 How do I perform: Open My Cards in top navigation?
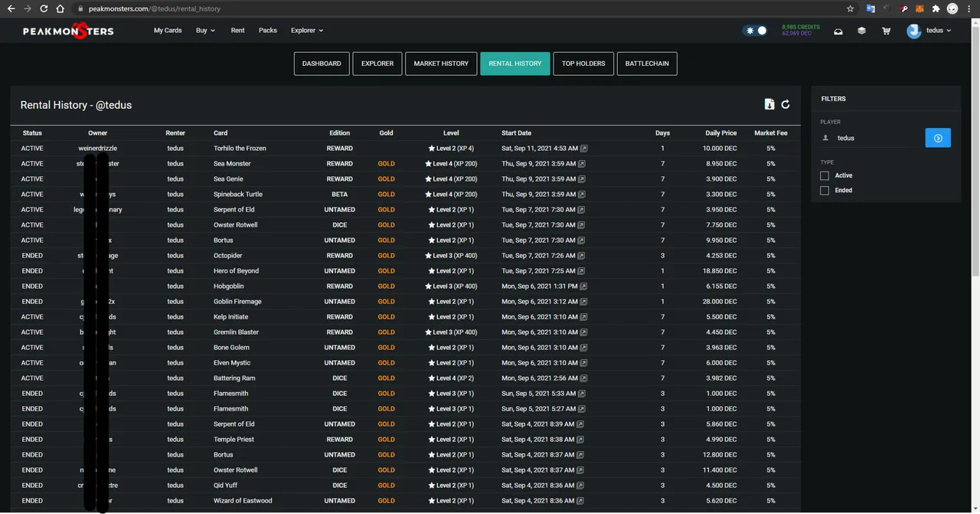click(168, 31)
